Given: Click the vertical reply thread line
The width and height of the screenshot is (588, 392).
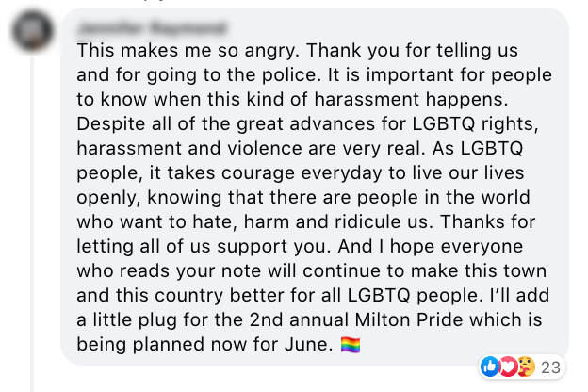Looking at the screenshot, I should [32, 224].
